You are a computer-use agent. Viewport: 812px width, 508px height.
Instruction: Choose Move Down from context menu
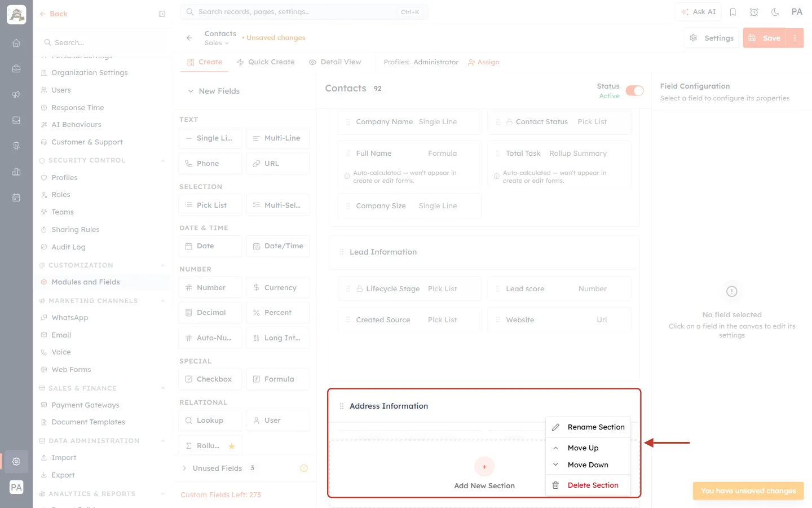coord(588,465)
